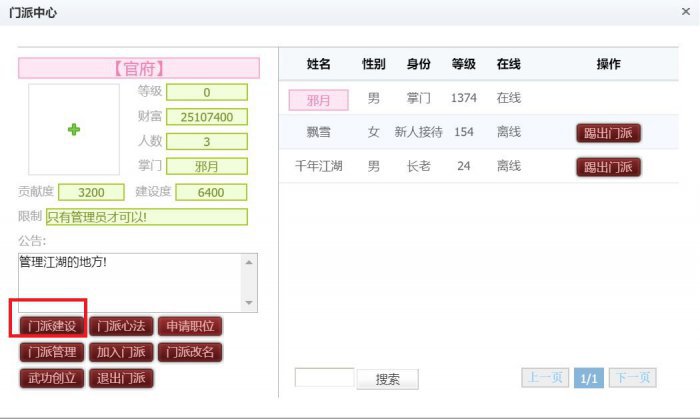Screen dimensions: 700x419
Task: Click the green plus icon to upload emblem
Action: (x=73, y=129)
